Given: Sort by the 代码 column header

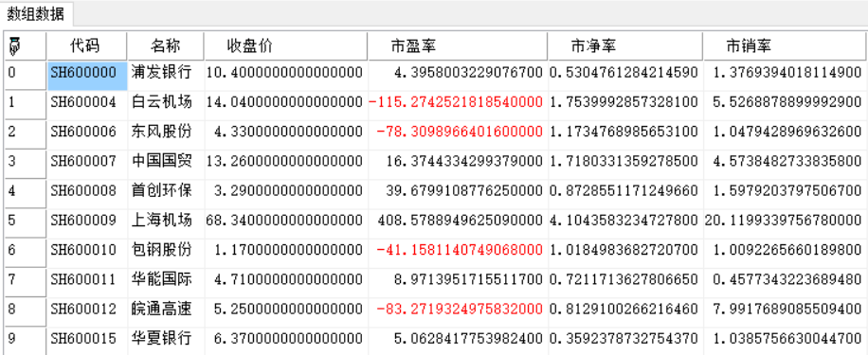Looking at the screenshot, I should pos(87,45).
